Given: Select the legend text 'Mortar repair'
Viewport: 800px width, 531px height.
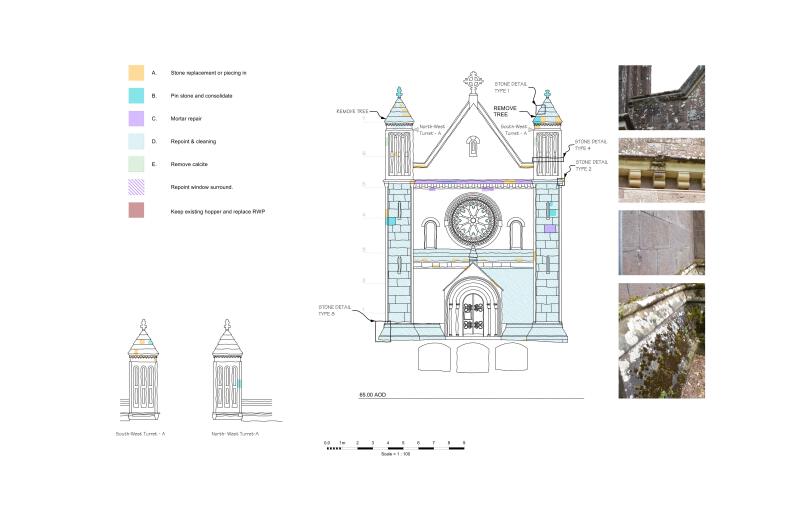Looking at the screenshot, I should (186, 118).
